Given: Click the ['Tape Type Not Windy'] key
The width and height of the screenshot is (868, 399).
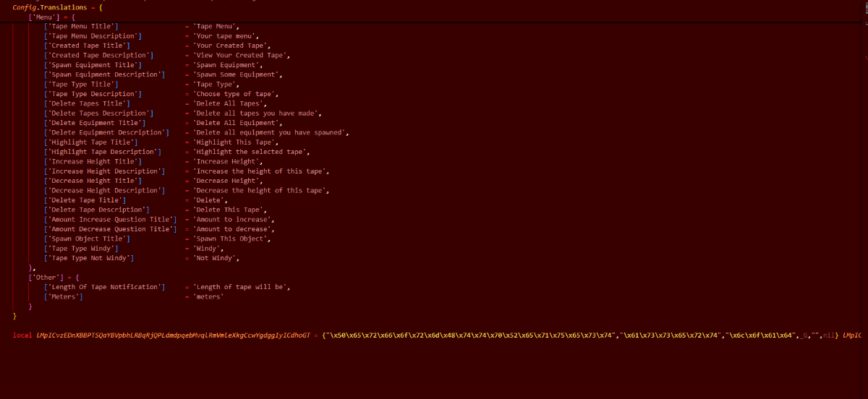Looking at the screenshot, I should [x=89, y=258].
